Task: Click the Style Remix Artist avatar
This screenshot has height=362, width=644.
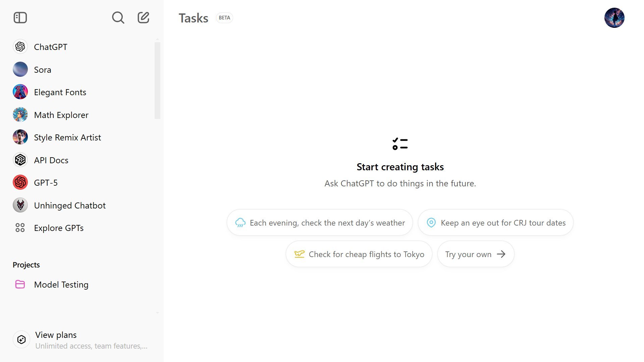Action: pyautogui.click(x=20, y=137)
